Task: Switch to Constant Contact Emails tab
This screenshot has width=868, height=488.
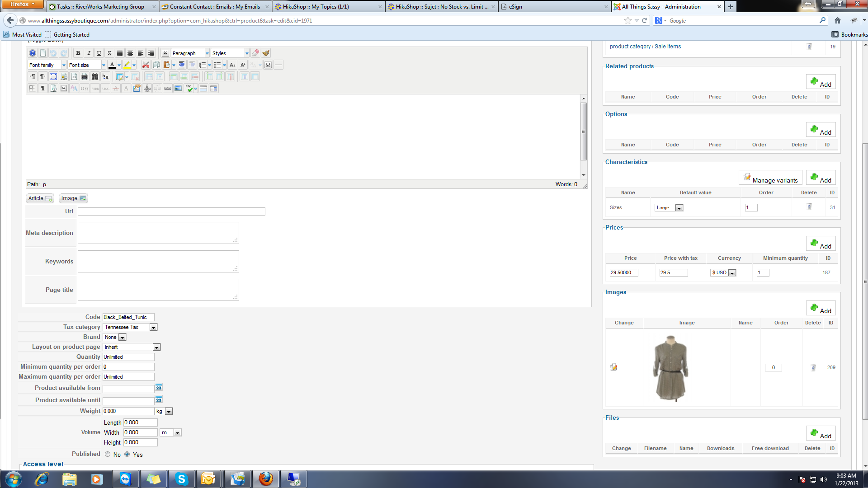Action: [x=215, y=7]
